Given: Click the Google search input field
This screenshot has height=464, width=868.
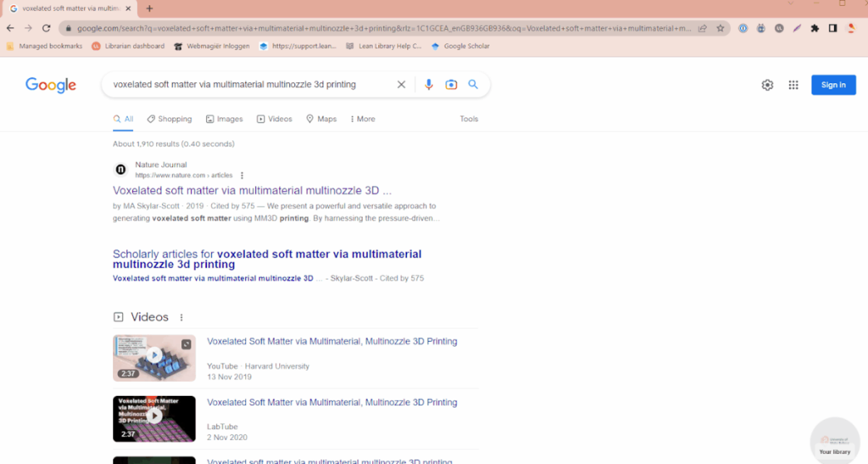Looking at the screenshot, I should [x=250, y=85].
